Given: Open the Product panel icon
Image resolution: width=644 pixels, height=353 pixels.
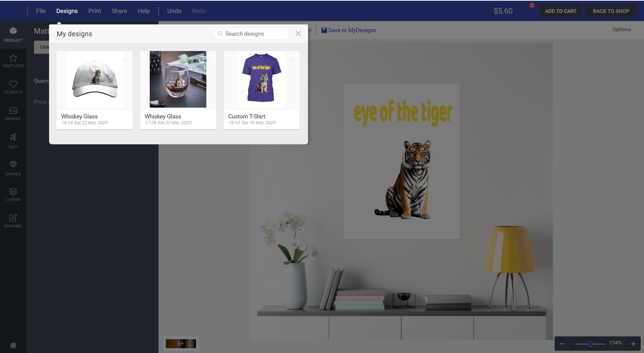Looking at the screenshot, I should (13, 31).
